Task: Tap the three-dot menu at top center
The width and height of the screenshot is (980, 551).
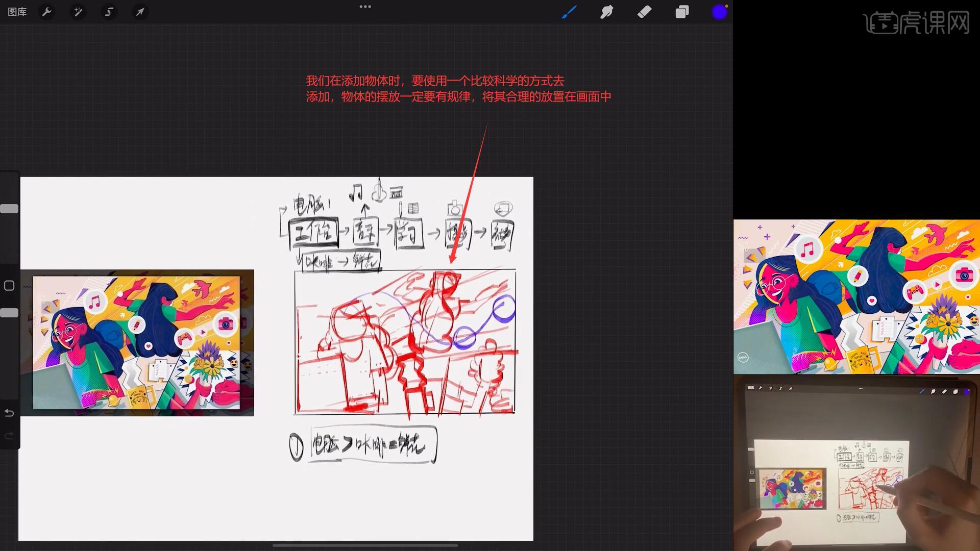Action: click(365, 7)
